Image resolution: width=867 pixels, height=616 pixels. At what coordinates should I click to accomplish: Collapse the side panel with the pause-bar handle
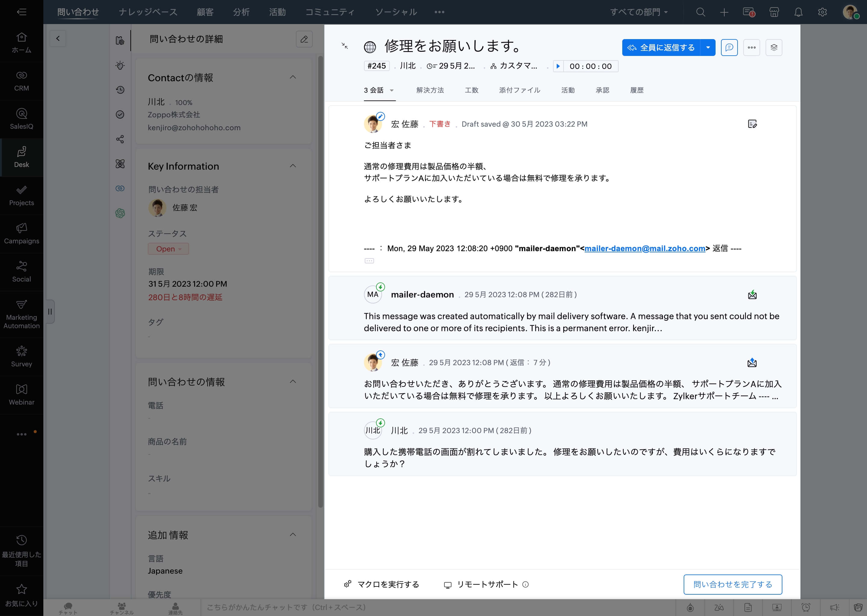click(50, 311)
